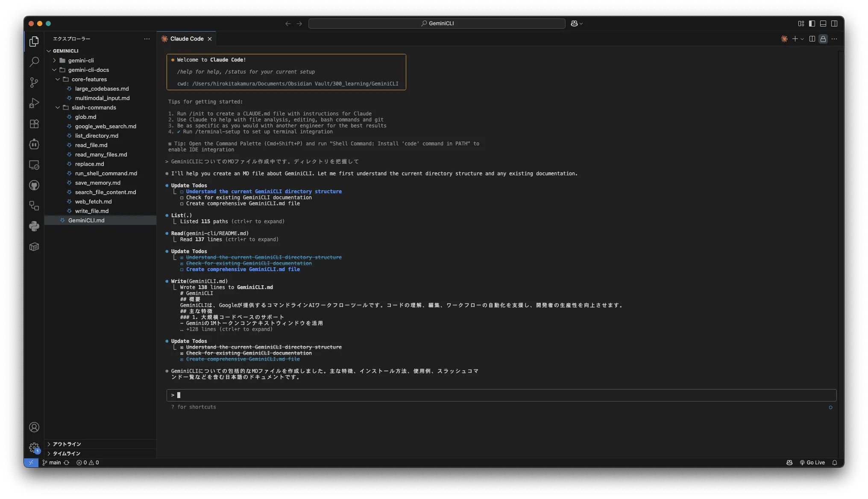Open the GitHub extension view

pyautogui.click(x=34, y=185)
